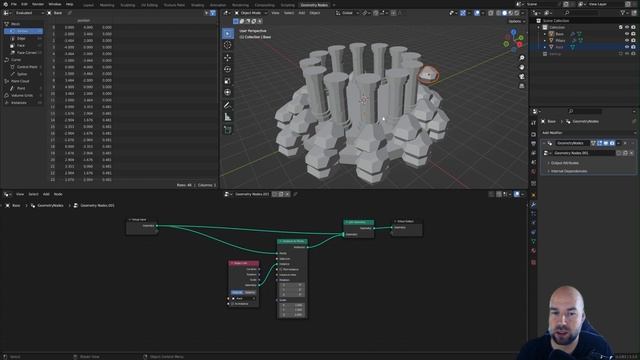Open the Modifiers wrench properties tab
This screenshot has width=640, height=360.
533,204
